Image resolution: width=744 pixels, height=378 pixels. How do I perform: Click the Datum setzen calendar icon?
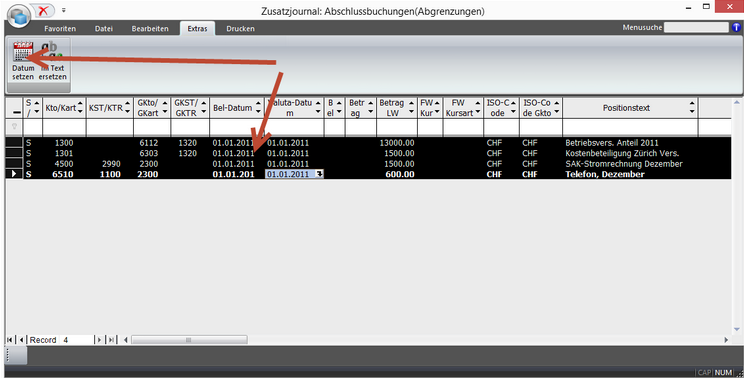(x=23, y=52)
